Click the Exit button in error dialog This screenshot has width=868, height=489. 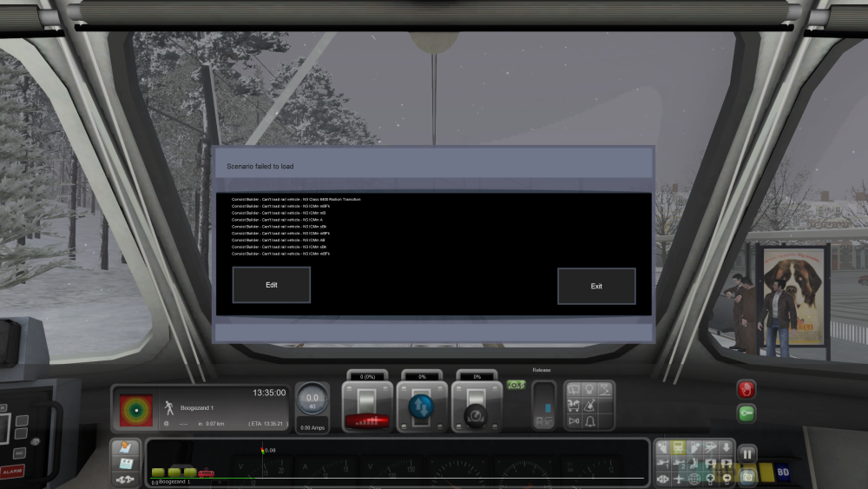[x=596, y=286]
